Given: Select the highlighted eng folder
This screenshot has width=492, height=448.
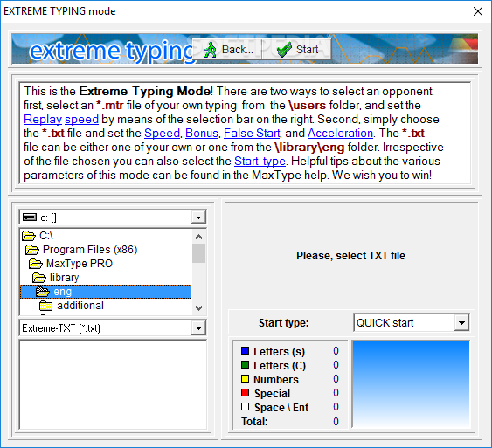Looking at the screenshot, I should pyautogui.click(x=106, y=292).
